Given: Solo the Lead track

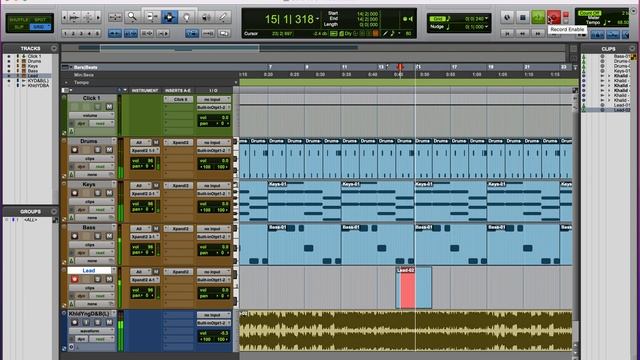Looking at the screenshot, I should click(98, 279).
